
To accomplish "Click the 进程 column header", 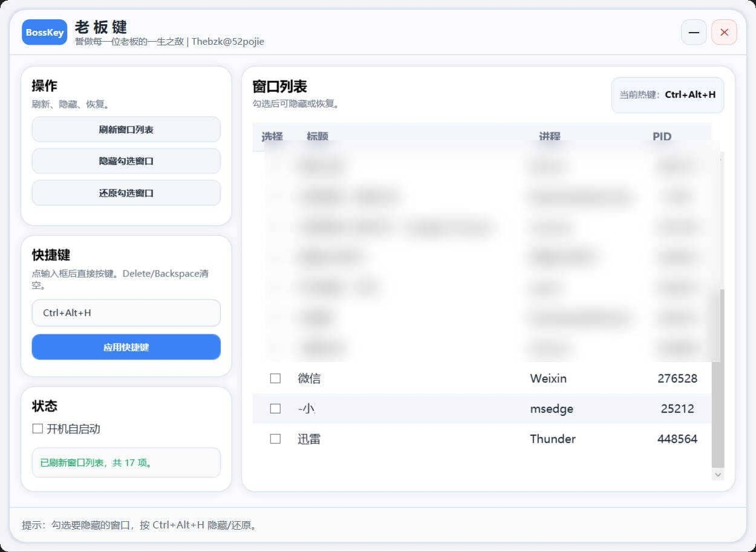I will pyautogui.click(x=549, y=136).
